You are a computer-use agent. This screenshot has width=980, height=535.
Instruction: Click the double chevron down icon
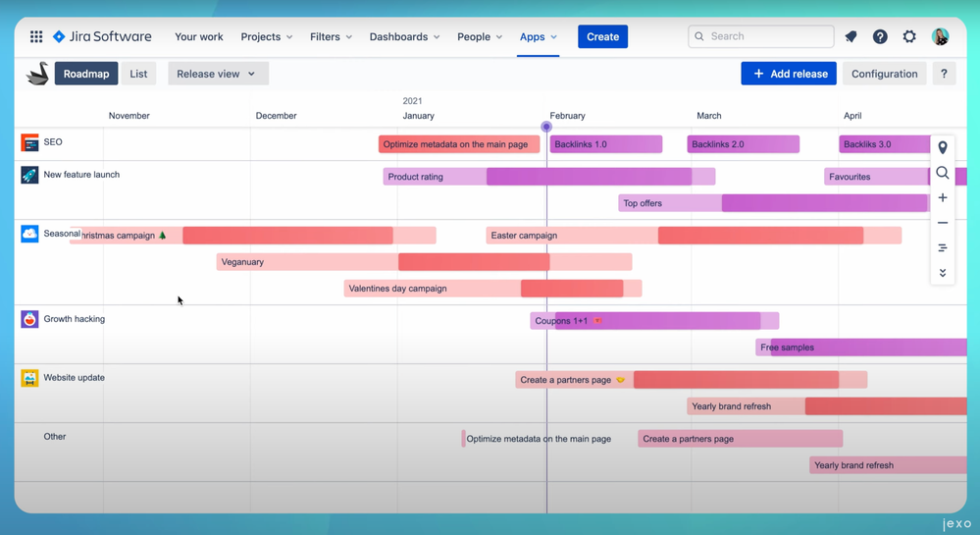tap(943, 273)
